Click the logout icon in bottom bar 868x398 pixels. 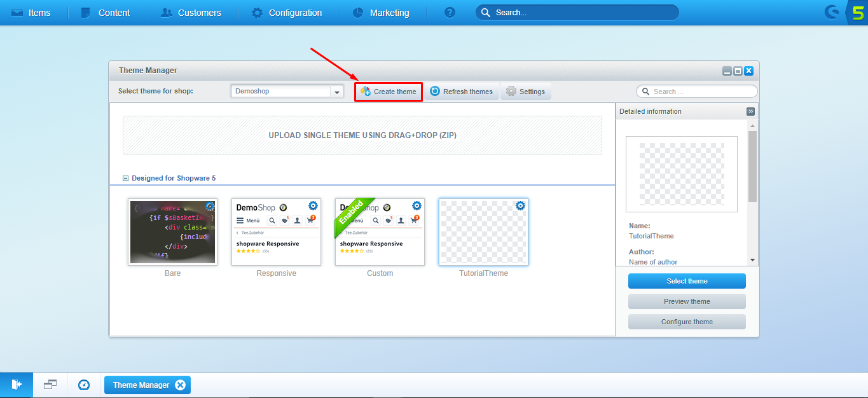pyautogui.click(x=17, y=385)
